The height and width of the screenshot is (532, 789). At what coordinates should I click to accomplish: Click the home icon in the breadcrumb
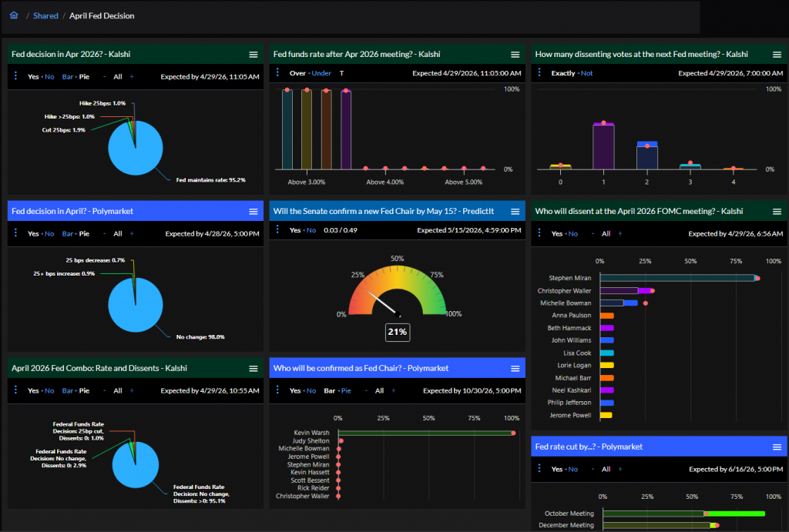click(14, 15)
